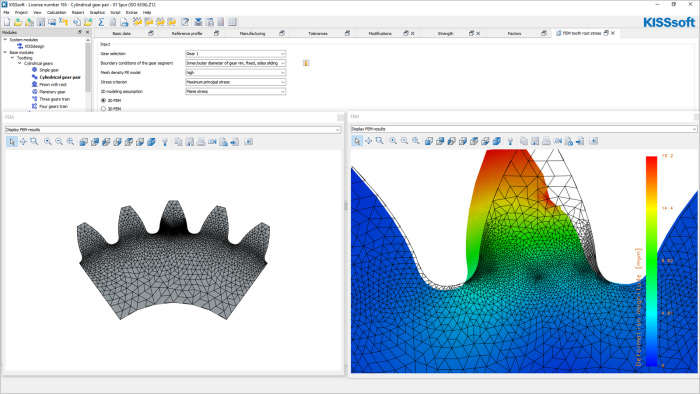The image size is (700, 394).
Task: Select the pan tool in left FEM toolbar
Action: click(23, 142)
